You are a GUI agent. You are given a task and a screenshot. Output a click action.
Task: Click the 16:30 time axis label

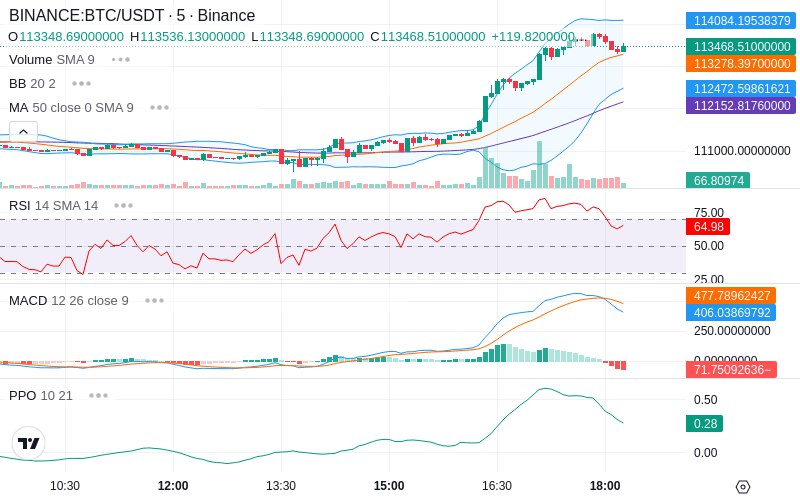coord(497,486)
